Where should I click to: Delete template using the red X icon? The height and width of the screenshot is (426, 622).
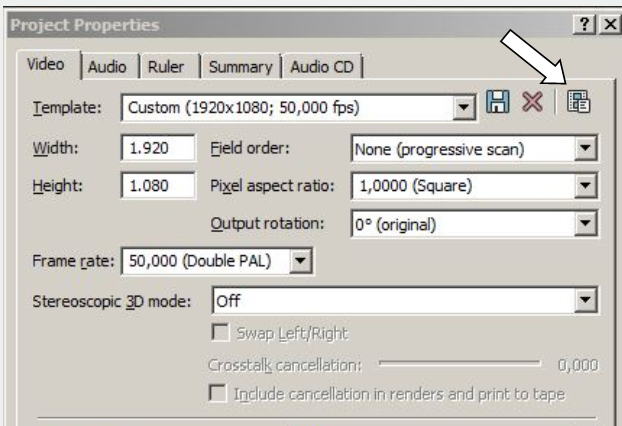(532, 102)
